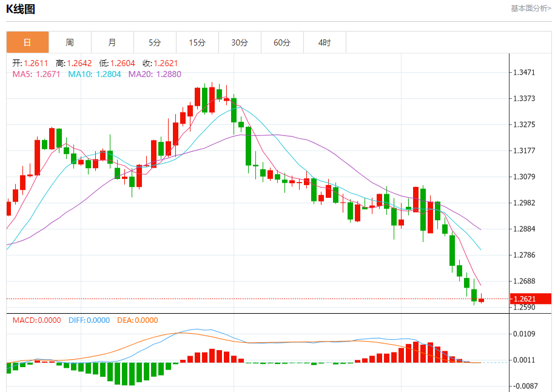The width and height of the screenshot is (555, 392).
Task: Click the 1.2688 price axis label
Action: [524, 281]
